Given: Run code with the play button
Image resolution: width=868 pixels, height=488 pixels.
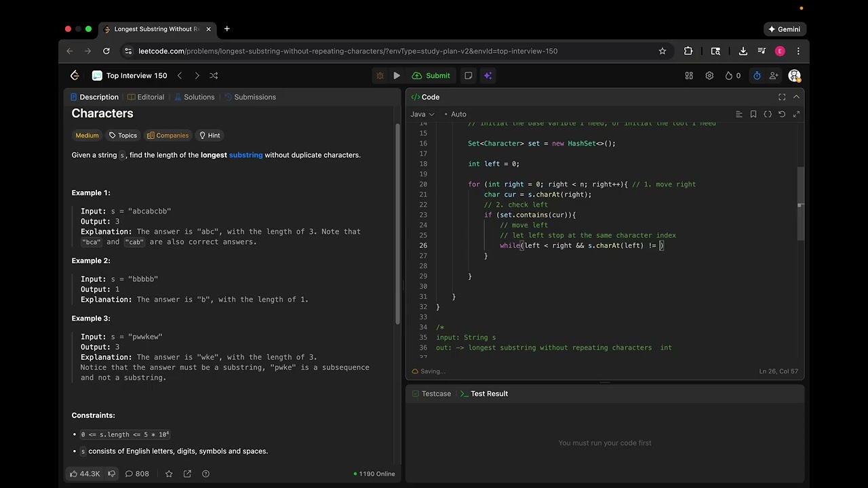Looking at the screenshot, I should tap(397, 75).
